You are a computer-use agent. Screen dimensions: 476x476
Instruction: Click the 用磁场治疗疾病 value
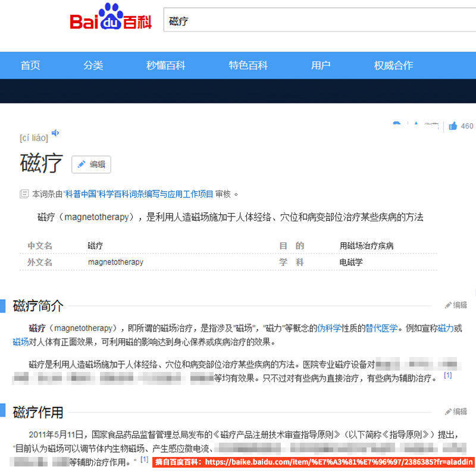(x=367, y=246)
